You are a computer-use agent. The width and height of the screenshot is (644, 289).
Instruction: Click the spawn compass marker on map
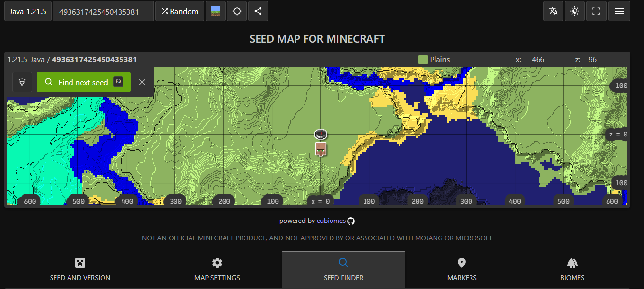320,134
